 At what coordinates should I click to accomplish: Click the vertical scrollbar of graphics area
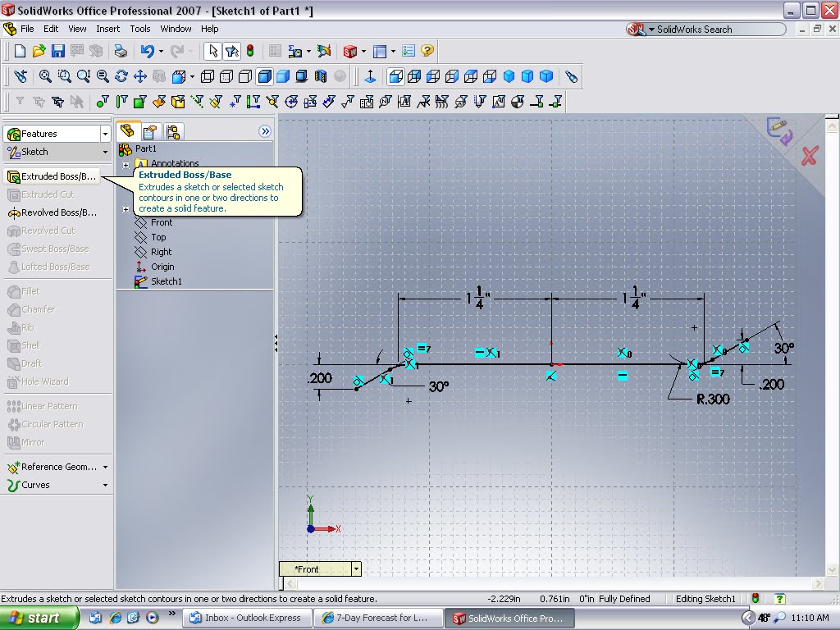coord(832,348)
